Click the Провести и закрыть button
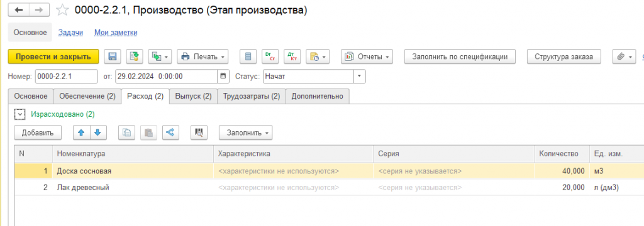The height and width of the screenshot is (226, 644). 53,56
